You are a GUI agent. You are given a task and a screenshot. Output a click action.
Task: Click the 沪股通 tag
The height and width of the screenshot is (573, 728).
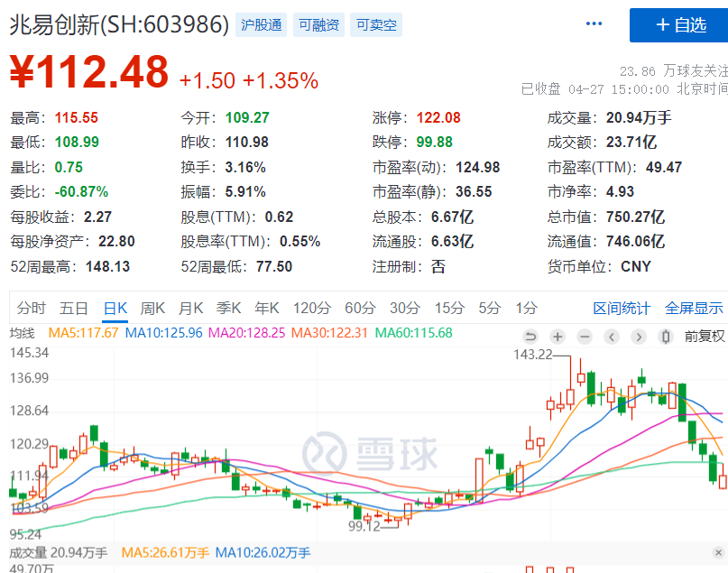point(262,24)
